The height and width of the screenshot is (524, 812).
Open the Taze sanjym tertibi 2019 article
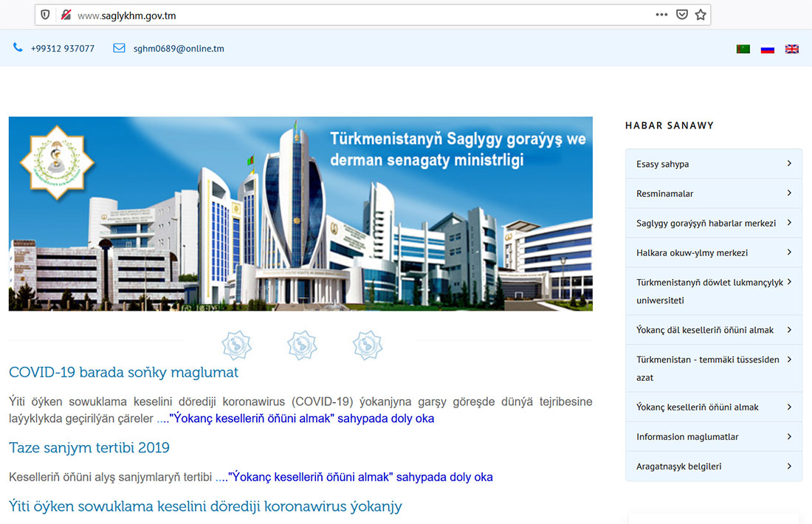pyautogui.click(x=89, y=448)
